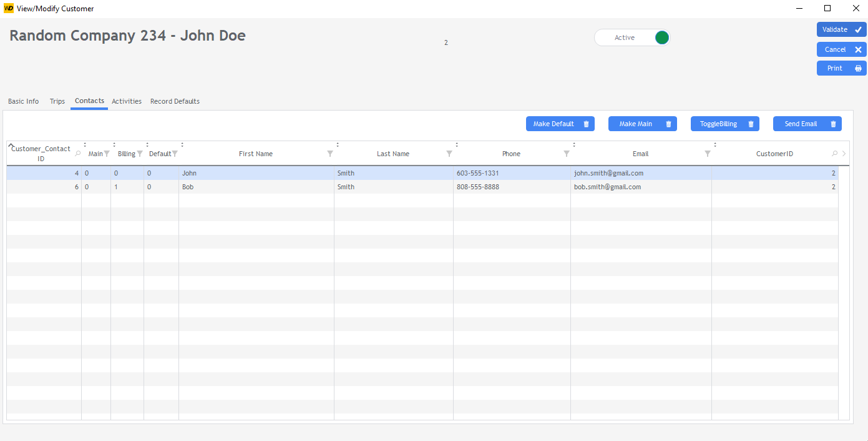Screen dimensions: 868x441
Task: Click the Billing column filter icon
Action: coord(140,154)
